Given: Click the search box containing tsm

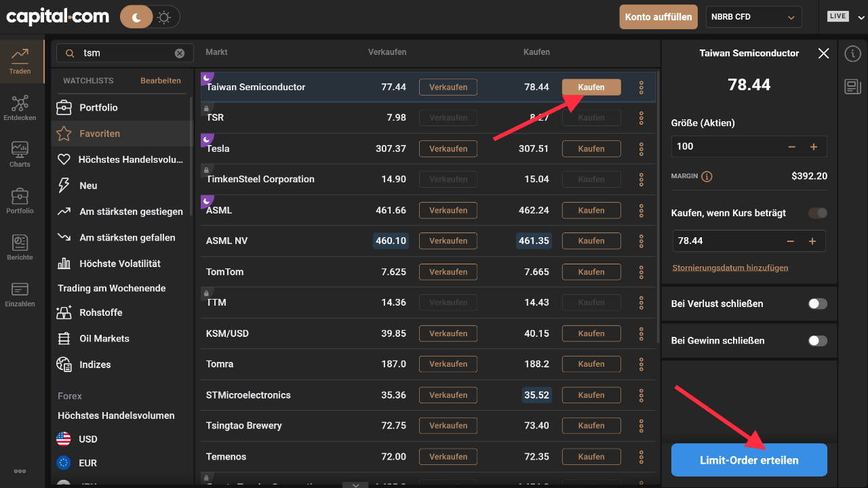Looking at the screenshot, I should [x=125, y=53].
